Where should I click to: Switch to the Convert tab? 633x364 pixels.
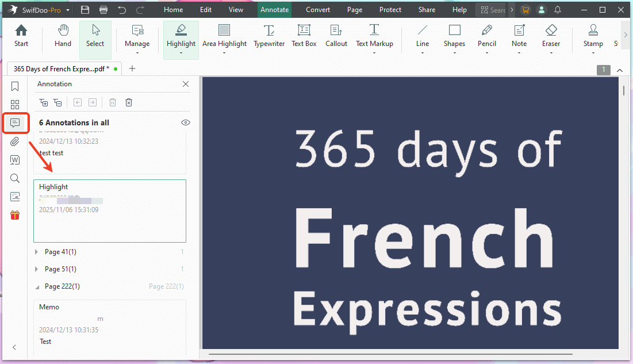pyautogui.click(x=318, y=10)
